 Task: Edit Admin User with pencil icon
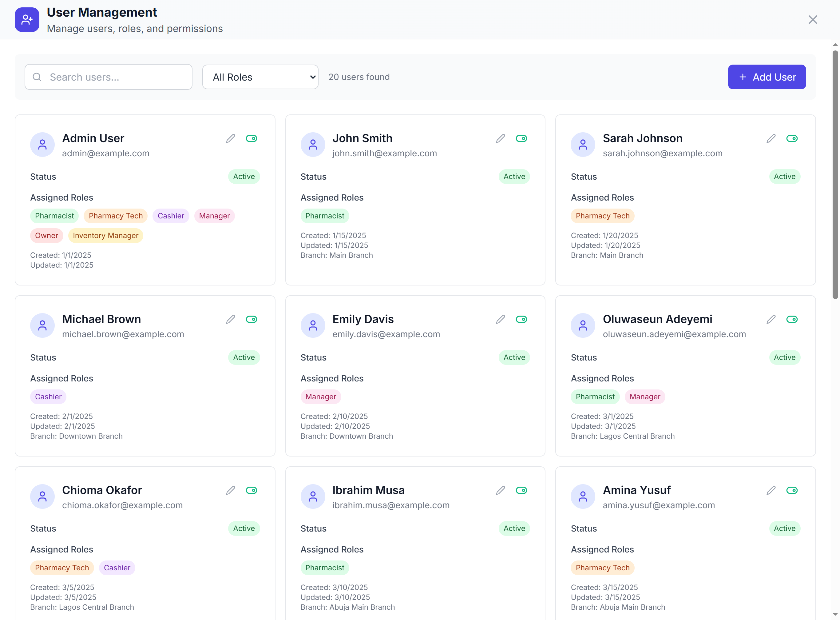tap(231, 138)
